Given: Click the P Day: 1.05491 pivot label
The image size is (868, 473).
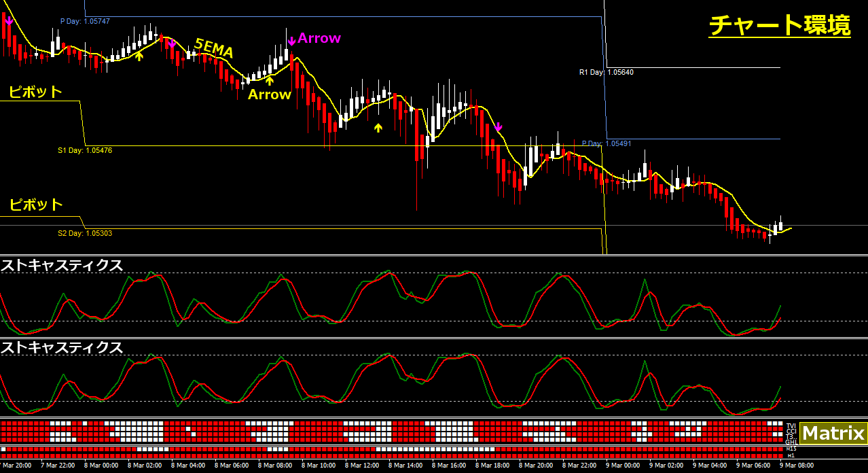Looking at the screenshot, I should (606, 143).
